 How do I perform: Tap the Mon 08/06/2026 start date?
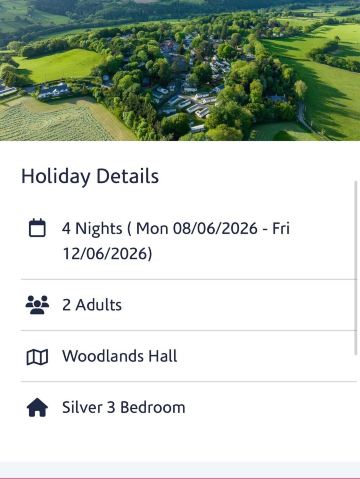pos(197,229)
